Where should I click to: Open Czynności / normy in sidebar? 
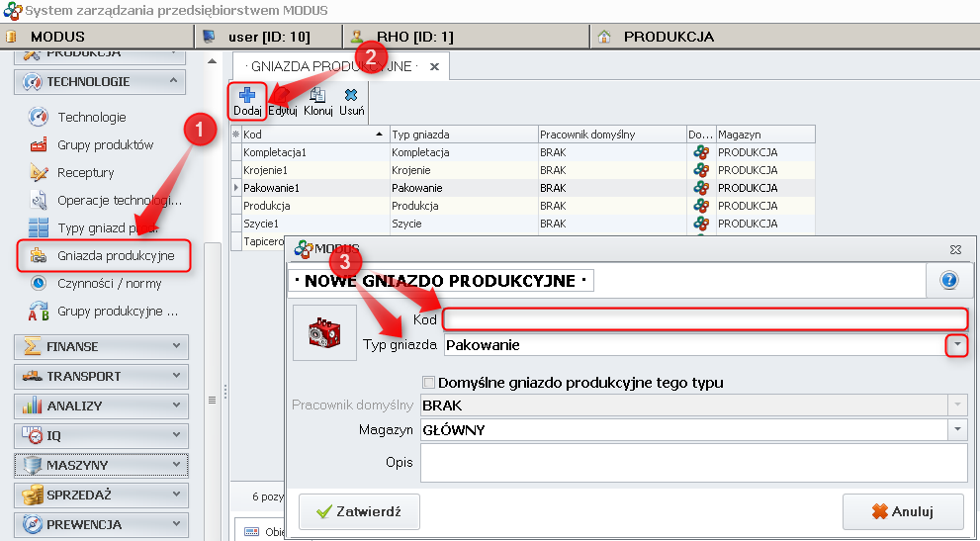[96, 283]
